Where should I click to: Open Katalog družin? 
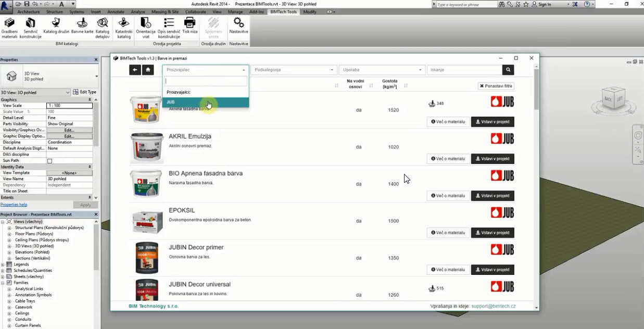pyautogui.click(x=56, y=26)
